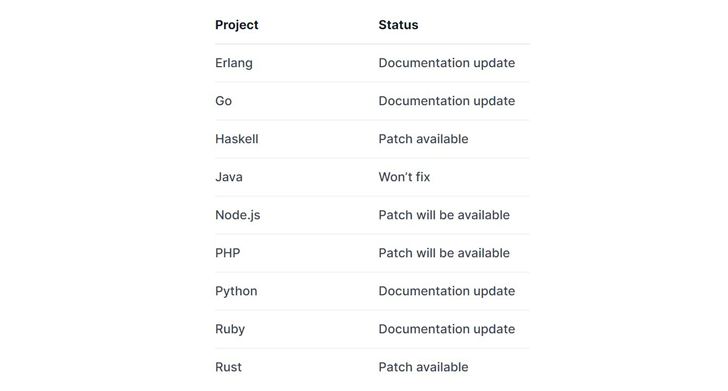Click the Java project row label
Image resolution: width=728 pixels, height=391 pixels.
[228, 177]
